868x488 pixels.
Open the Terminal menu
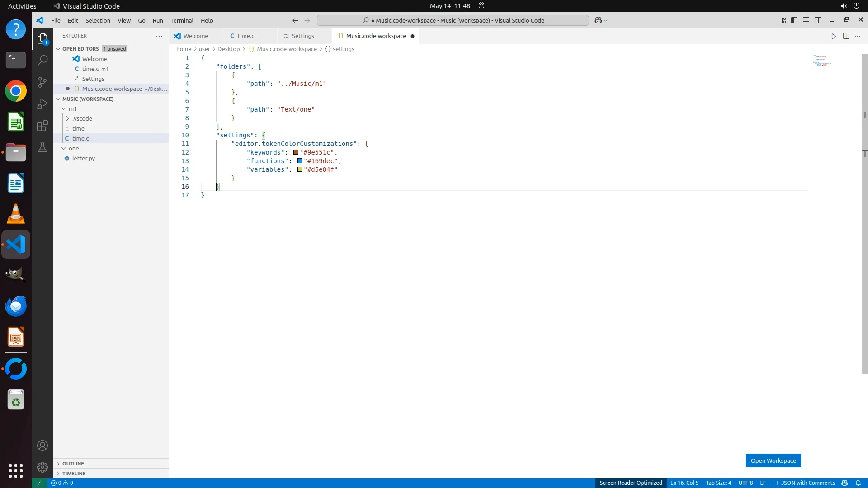pos(182,20)
